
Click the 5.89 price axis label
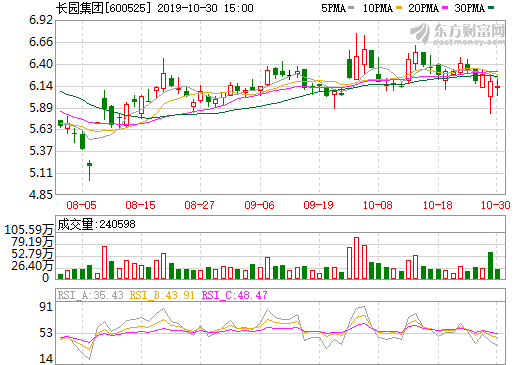(x=41, y=108)
